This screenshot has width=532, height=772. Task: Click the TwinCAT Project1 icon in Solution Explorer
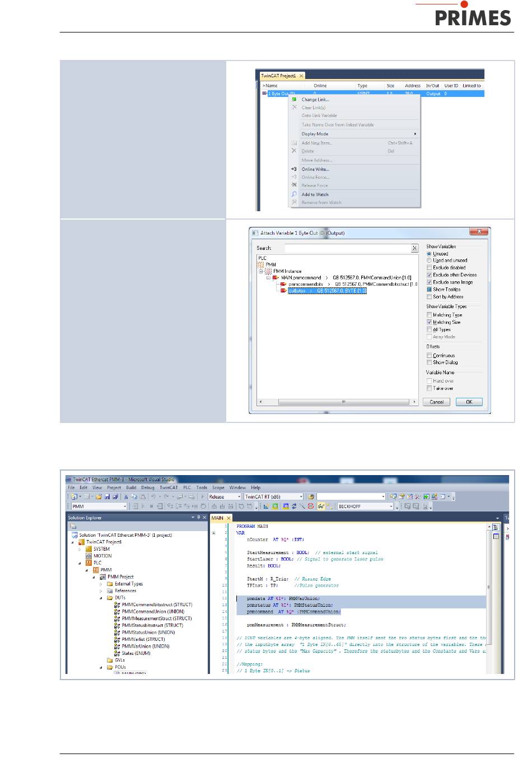pyautogui.click(x=82, y=542)
